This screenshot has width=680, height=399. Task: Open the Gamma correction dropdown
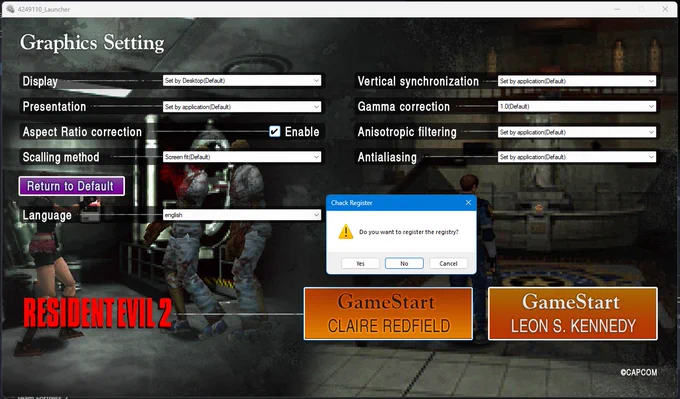coord(577,106)
